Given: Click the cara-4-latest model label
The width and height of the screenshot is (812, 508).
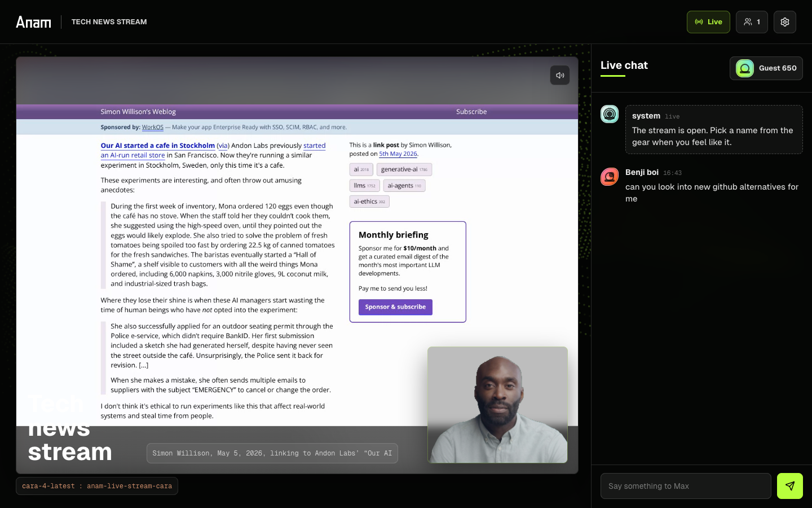Looking at the screenshot, I should 97,486.
